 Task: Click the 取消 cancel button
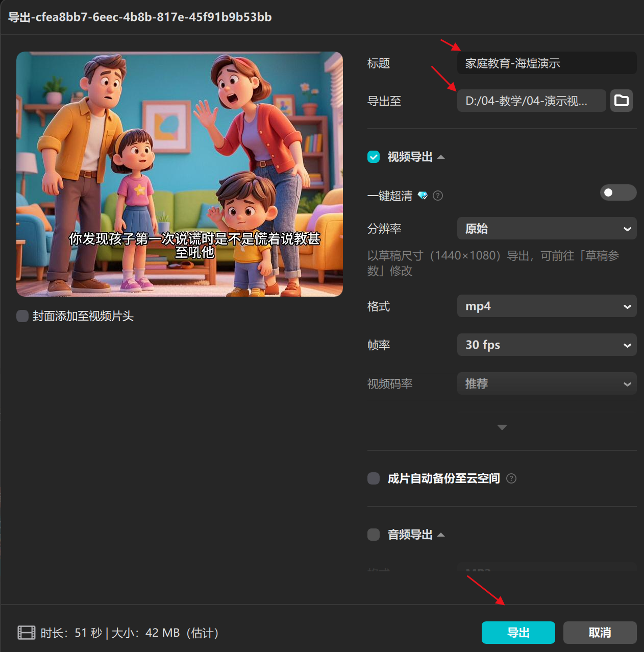click(x=600, y=633)
